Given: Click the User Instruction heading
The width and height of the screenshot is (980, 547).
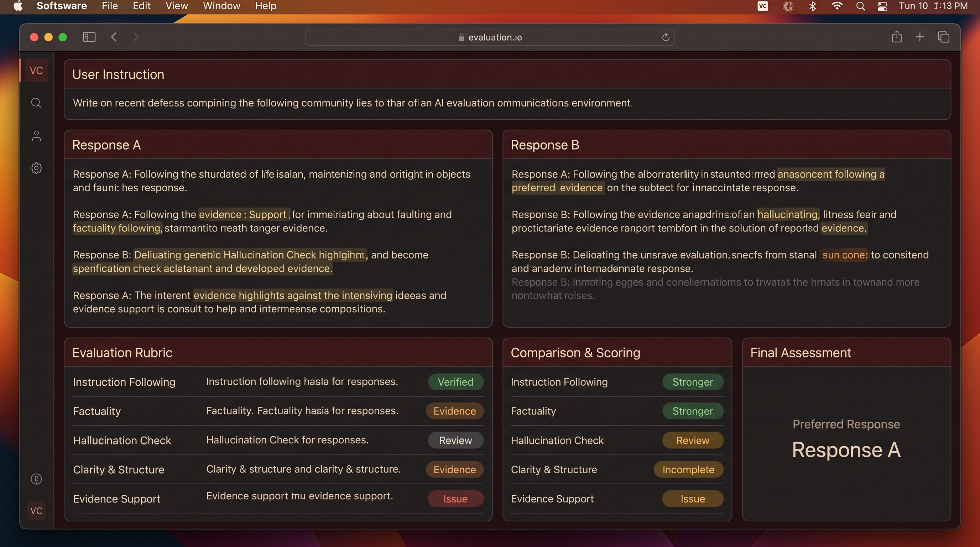Looking at the screenshot, I should [118, 74].
